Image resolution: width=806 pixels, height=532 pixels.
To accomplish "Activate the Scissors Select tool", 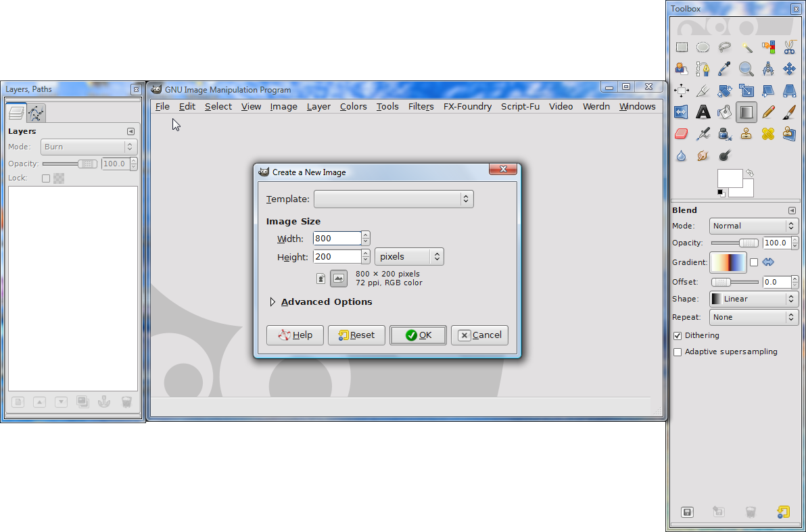I will (789, 47).
